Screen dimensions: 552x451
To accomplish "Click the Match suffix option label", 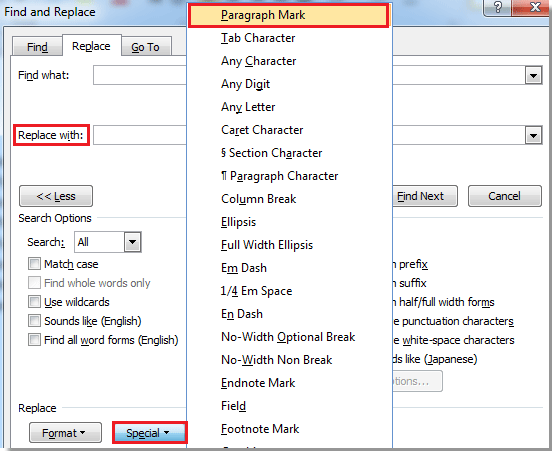I will pos(410,283).
